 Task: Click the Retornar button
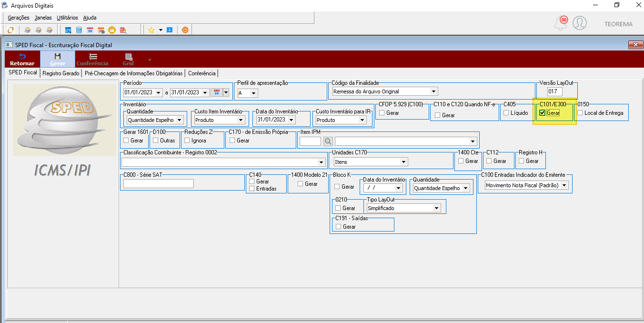(x=22, y=59)
